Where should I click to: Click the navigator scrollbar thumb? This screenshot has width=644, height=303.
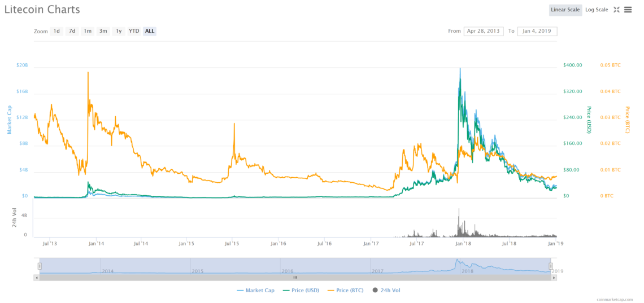[295, 278]
